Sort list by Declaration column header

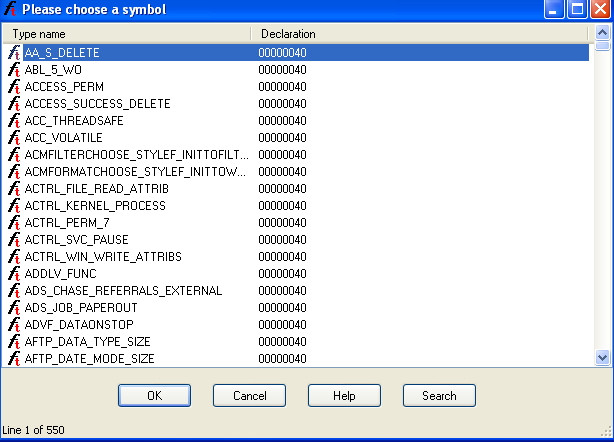pos(420,34)
